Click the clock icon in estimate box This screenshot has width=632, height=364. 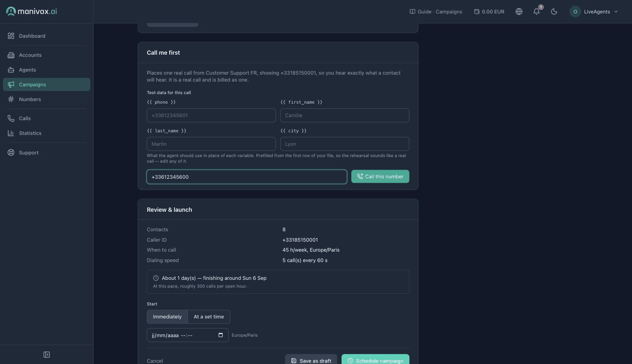[156, 278]
